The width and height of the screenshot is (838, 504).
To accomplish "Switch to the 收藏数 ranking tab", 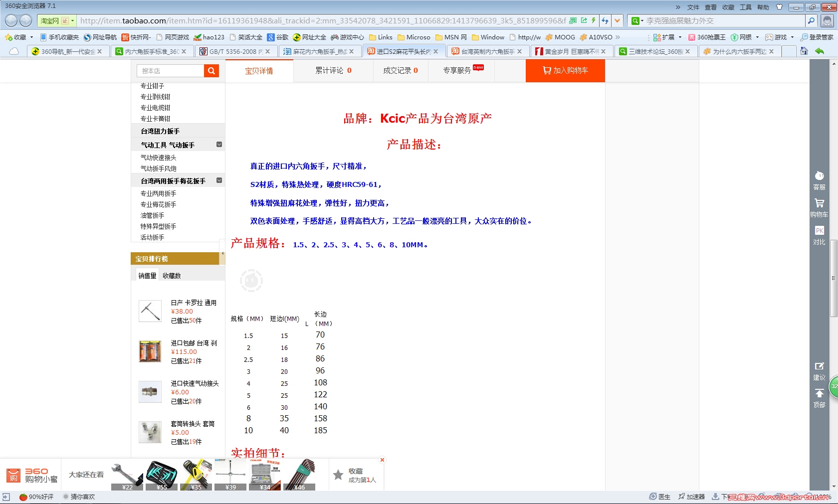I will [x=171, y=275].
